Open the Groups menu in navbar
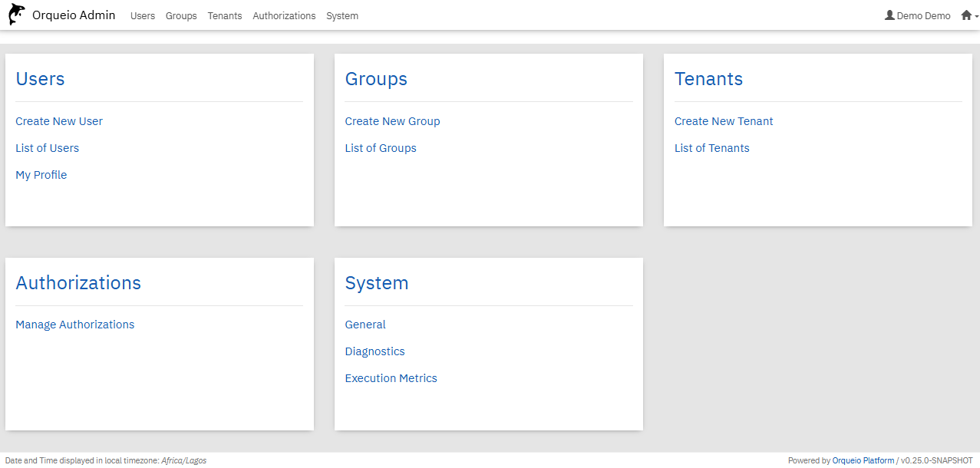 point(181,16)
